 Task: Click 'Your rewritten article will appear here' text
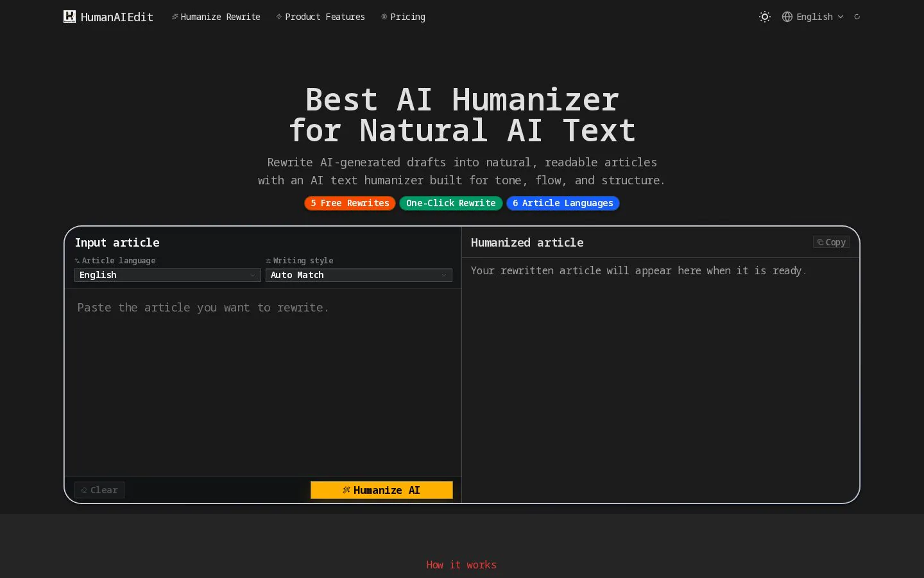click(638, 270)
